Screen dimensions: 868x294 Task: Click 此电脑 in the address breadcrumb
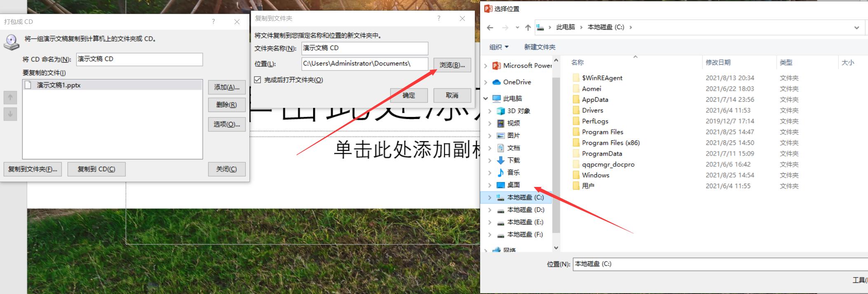(565, 27)
